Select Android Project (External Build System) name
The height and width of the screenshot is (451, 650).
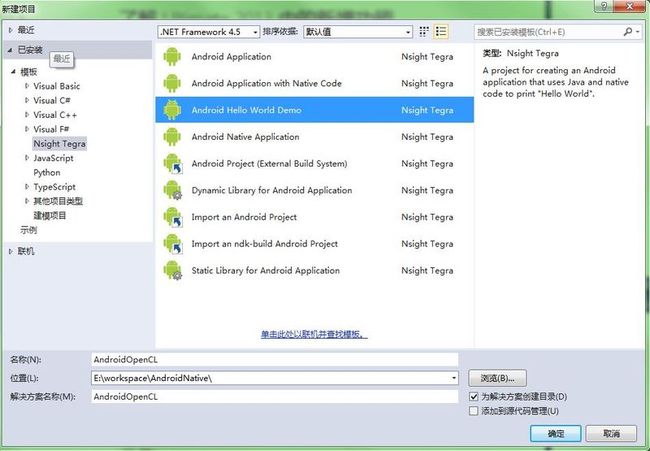(269, 164)
